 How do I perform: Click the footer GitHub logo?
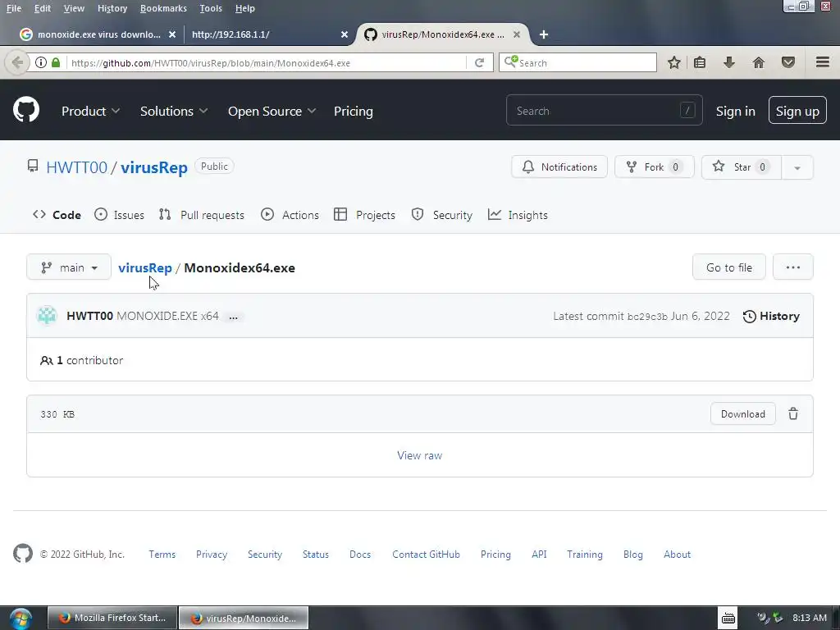tap(22, 554)
